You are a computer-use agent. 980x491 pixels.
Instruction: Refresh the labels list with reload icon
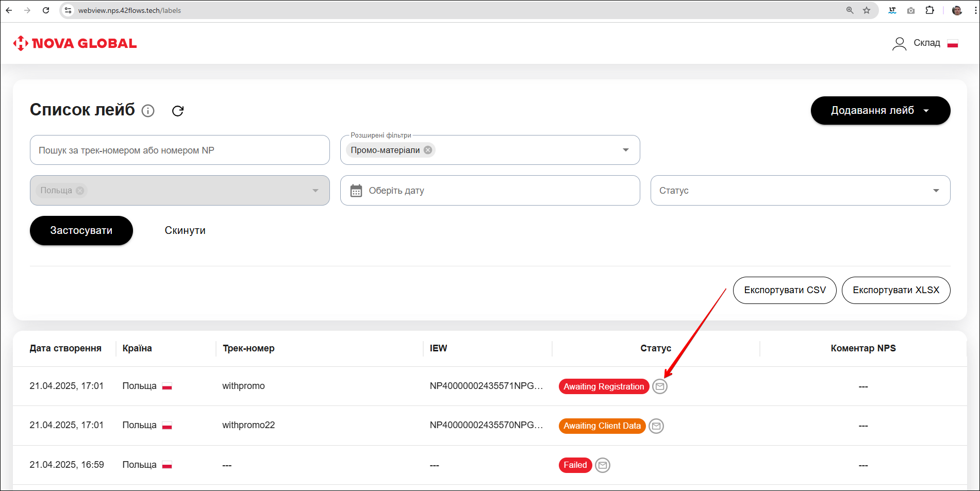(178, 111)
